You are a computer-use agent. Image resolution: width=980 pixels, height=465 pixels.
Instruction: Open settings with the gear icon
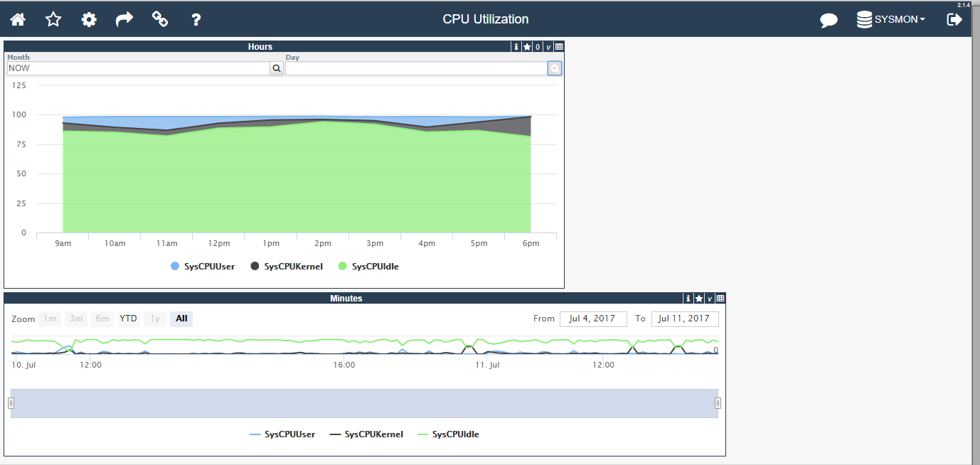click(x=89, y=19)
